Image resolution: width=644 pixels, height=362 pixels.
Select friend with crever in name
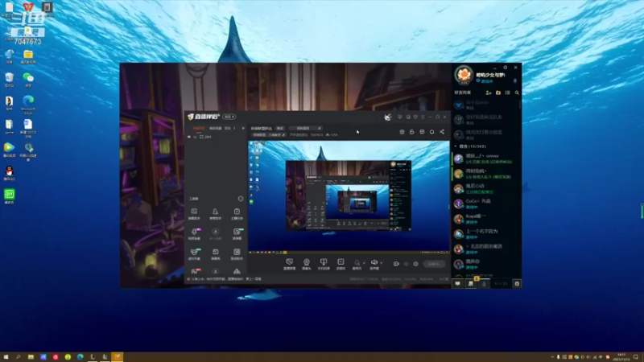pyautogui.click(x=486, y=158)
